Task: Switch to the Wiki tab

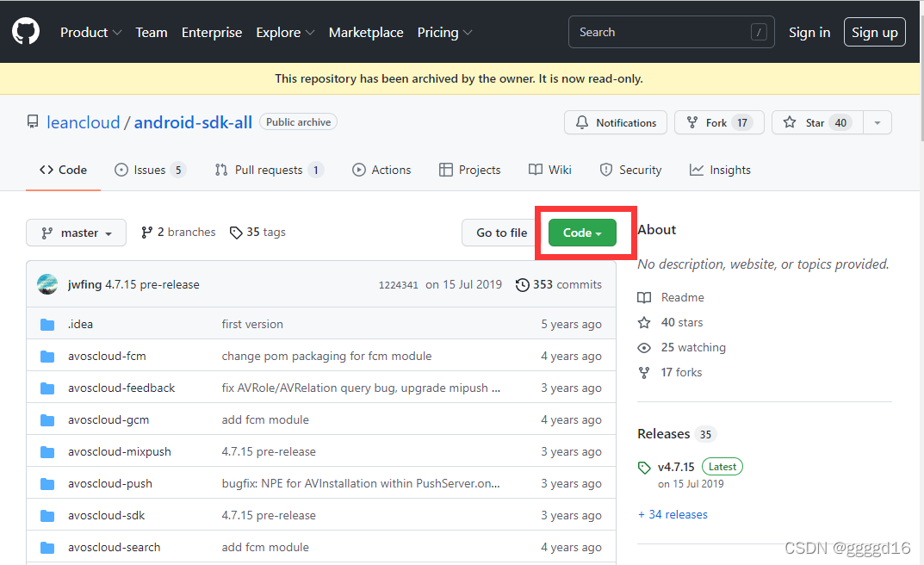Action: (549, 170)
